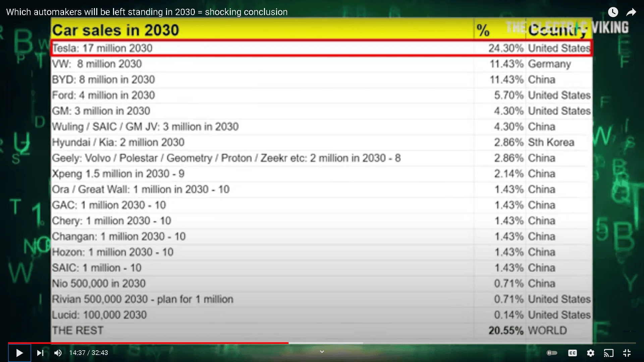The image size is (644, 362).
Task: Skip to the next video
Action: pyautogui.click(x=40, y=353)
